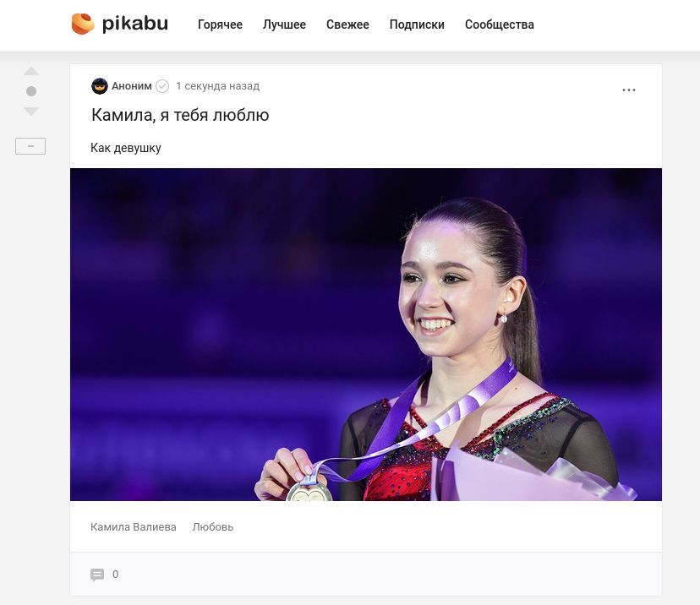This screenshot has width=700, height=605.
Task: Click the 1 секунда назад timestamp
Action: [x=217, y=86]
